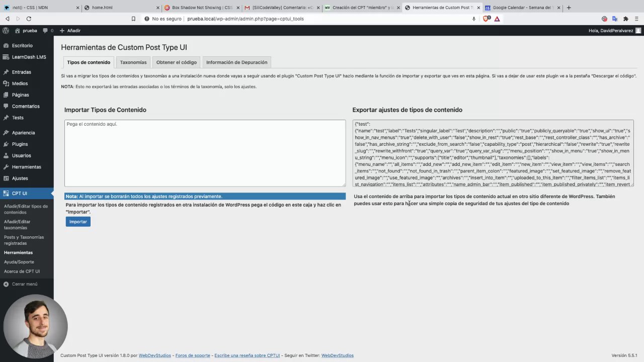Open Posts y Taxonomías registradas
Image resolution: width=644 pixels, height=362 pixels.
(x=24, y=240)
